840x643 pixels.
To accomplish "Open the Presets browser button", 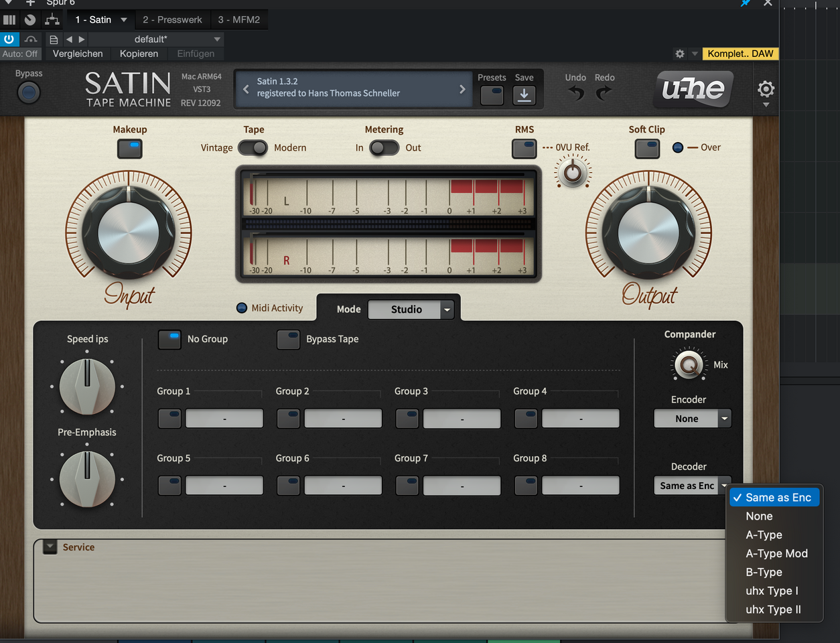I will 492,95.
